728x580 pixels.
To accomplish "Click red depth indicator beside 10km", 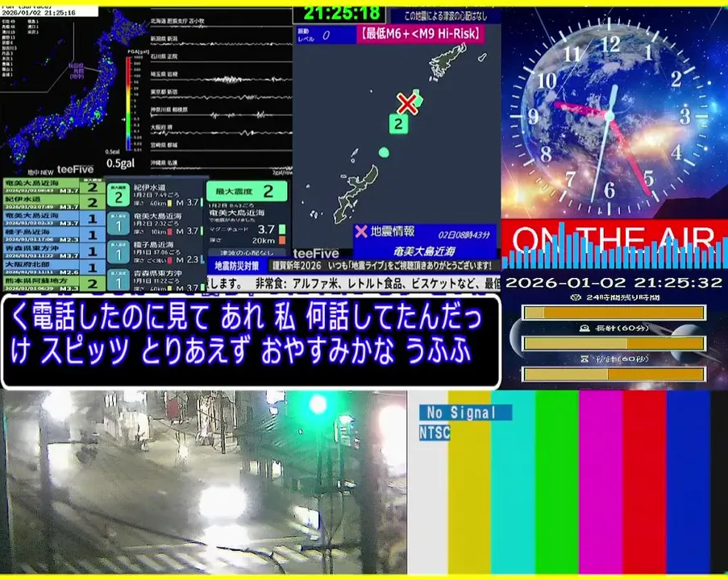I will point(170,231).
